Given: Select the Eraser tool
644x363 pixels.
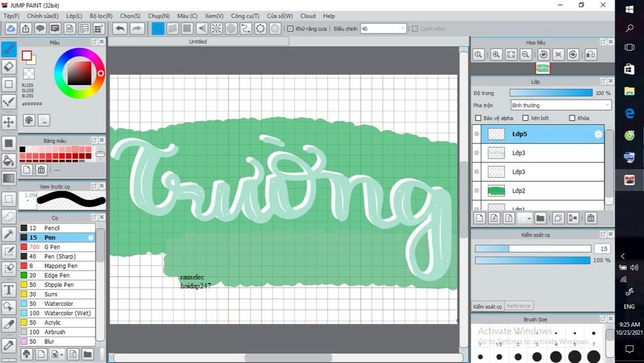Looking at the screenshot, I should [9, 67].
